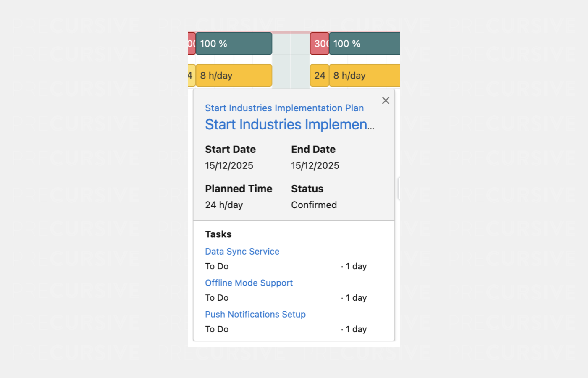Click To Do status under Offline Mode Support
This screenshot has height=378, width=588.
[x=217, y=298]
